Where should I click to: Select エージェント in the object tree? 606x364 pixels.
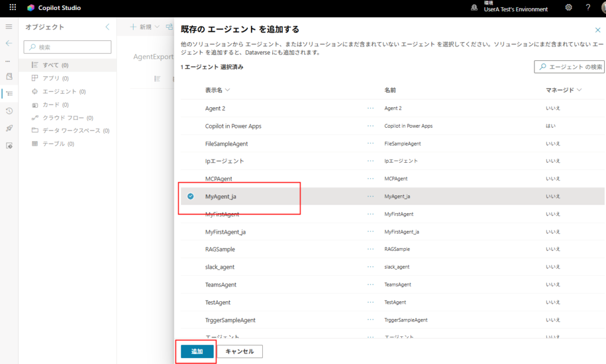[x=59, y=92]
